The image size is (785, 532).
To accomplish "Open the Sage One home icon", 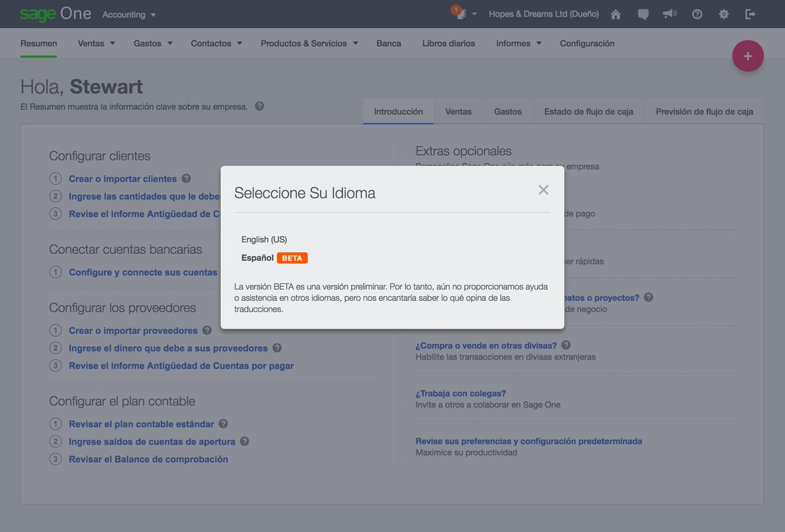I will [615, 14].
